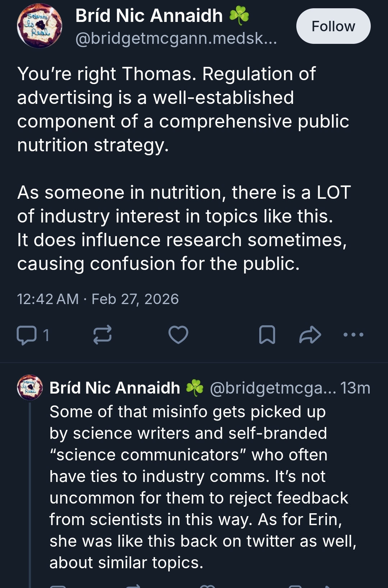
Task: Open the three-dot more options menu
Action: (x=353, y=335)
